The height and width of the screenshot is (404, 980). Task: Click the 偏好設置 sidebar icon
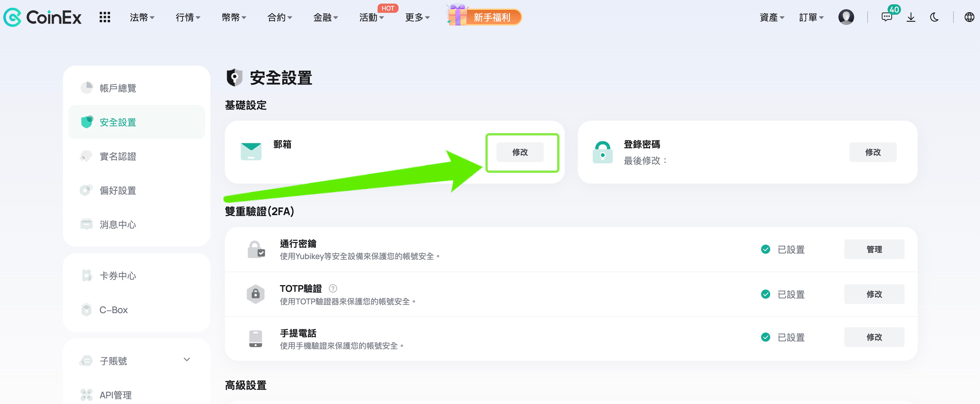[x=86, y=190]
